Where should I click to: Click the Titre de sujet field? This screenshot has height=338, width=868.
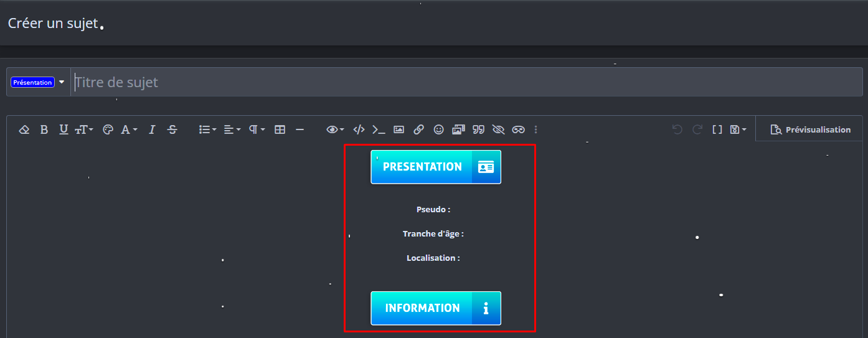click(x=436, y=82)
